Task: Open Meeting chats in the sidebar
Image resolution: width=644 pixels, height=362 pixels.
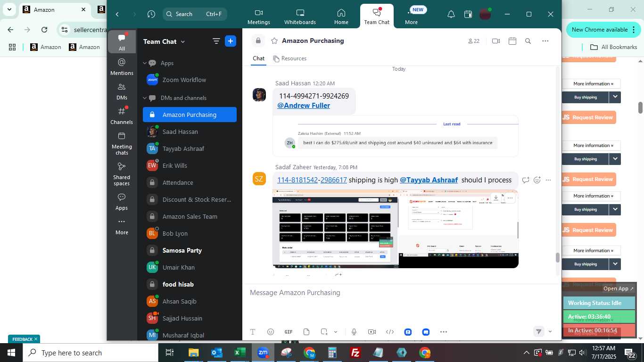Action: 122,143
